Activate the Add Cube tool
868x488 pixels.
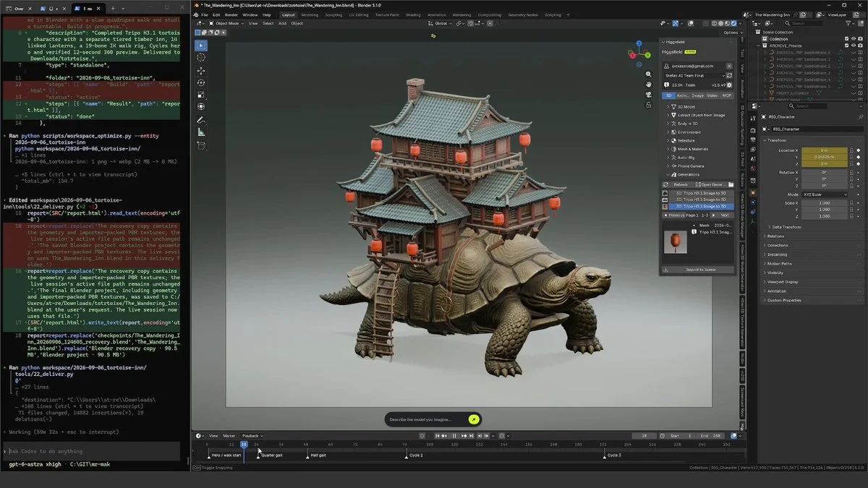[201, 145]
